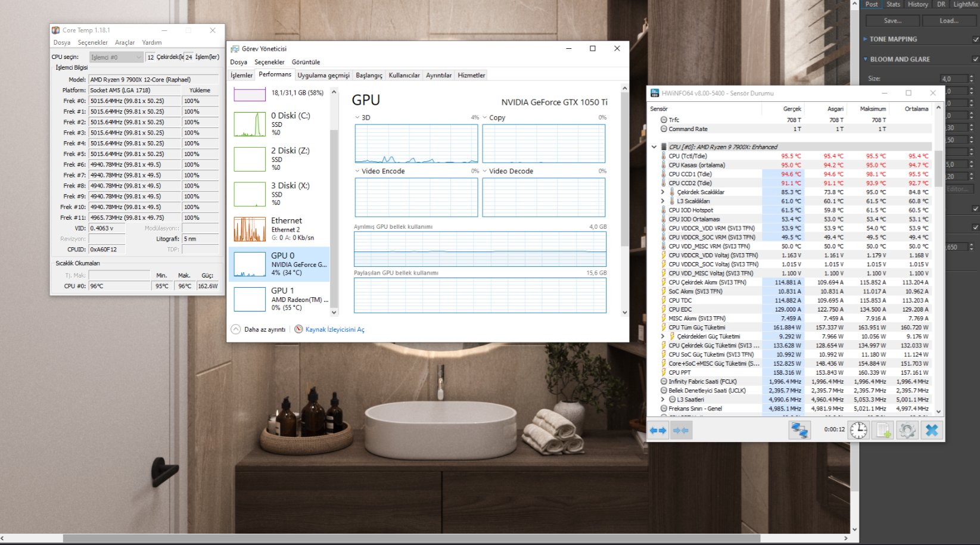Click the Size value field showing 4,0
Viewport: 980px width, 545px height.
pyautogui.click(x=954, y=79)
